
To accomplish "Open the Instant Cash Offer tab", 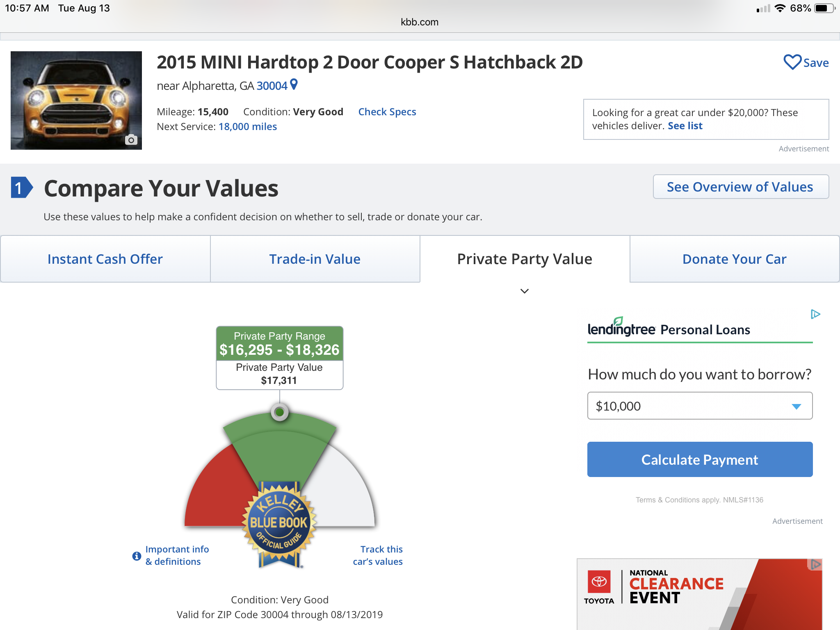I will 105,259.
